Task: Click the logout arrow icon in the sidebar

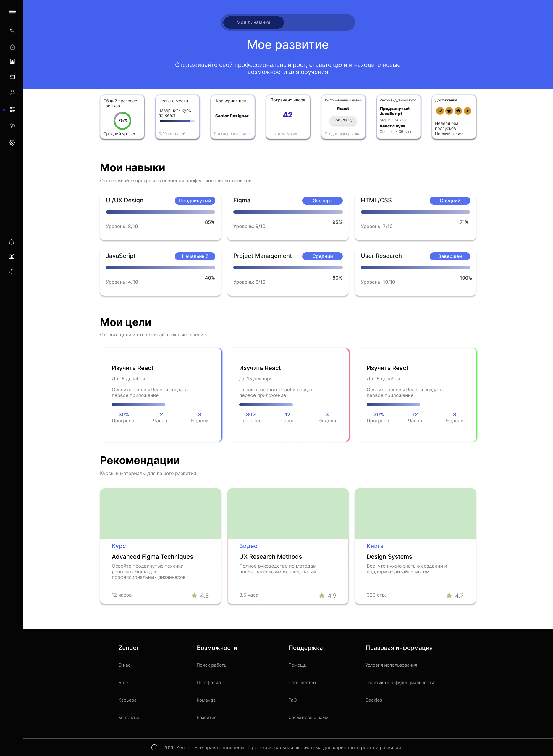Action: [11, 272]
